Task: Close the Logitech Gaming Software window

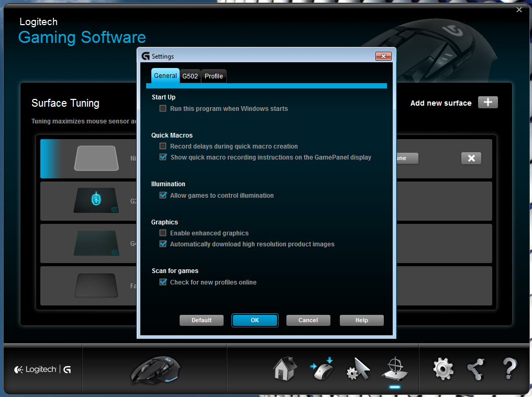Action: 519,9
